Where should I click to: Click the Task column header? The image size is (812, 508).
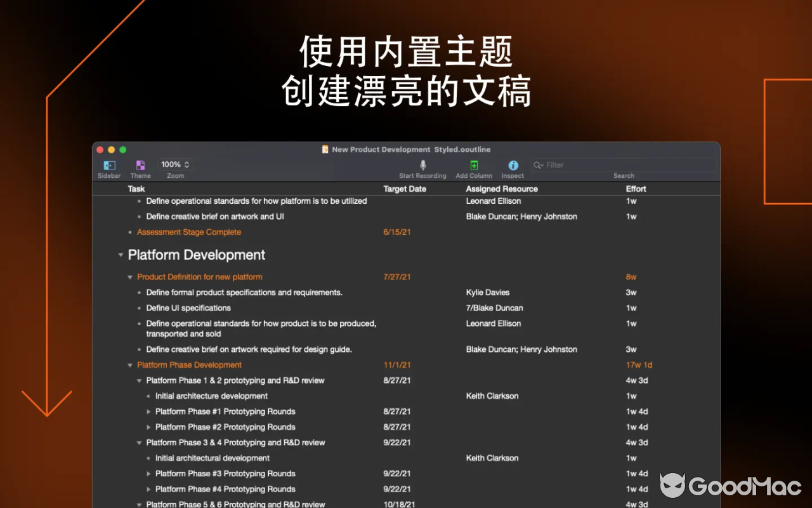[x=136, y=189]
